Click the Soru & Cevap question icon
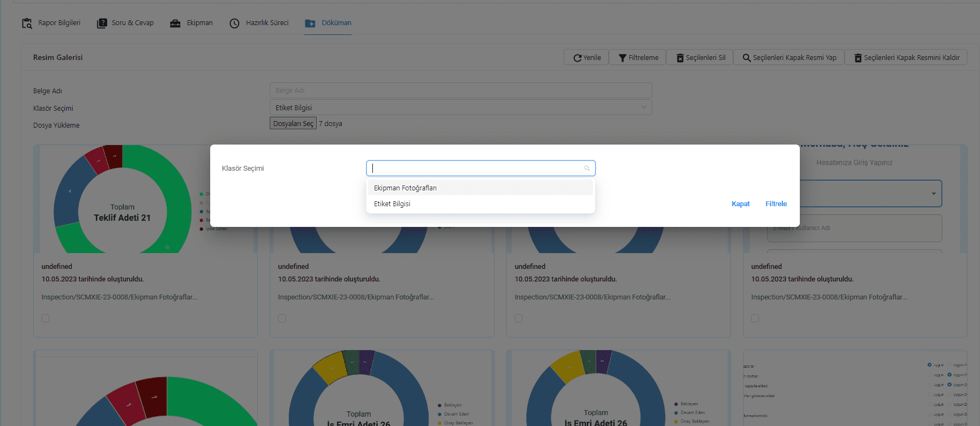 point(102,23)
